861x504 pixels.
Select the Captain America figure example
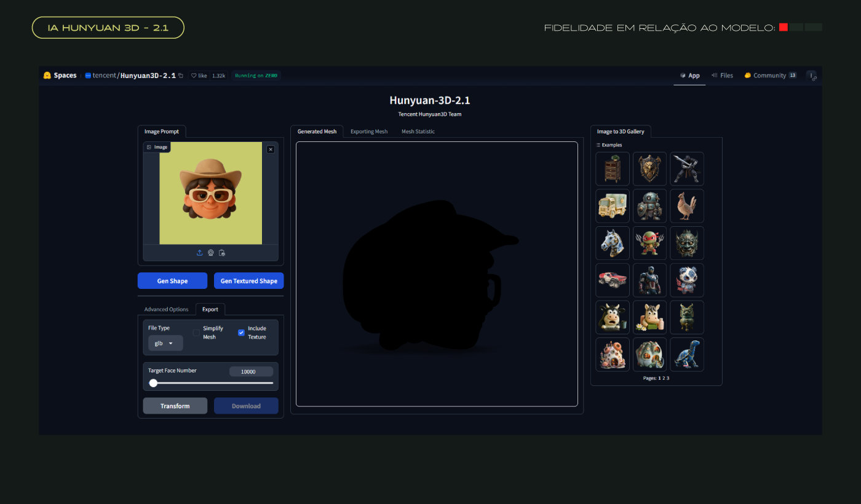[650, 280]
